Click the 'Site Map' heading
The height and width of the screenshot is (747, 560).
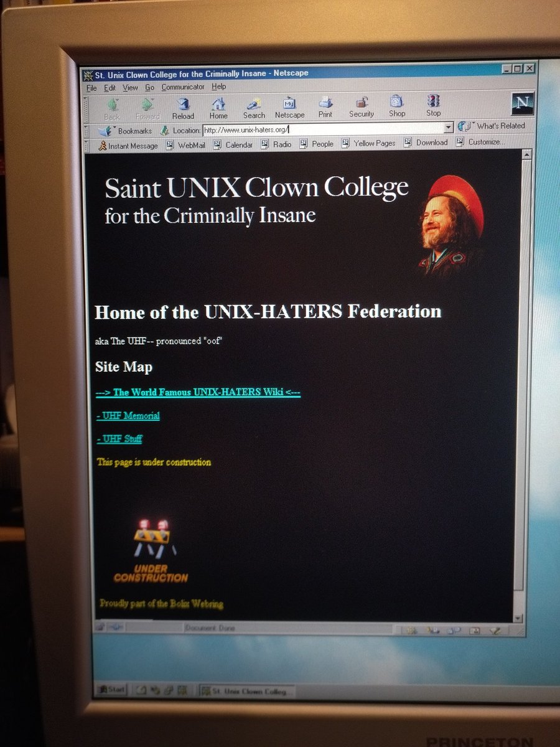[124, 367]
